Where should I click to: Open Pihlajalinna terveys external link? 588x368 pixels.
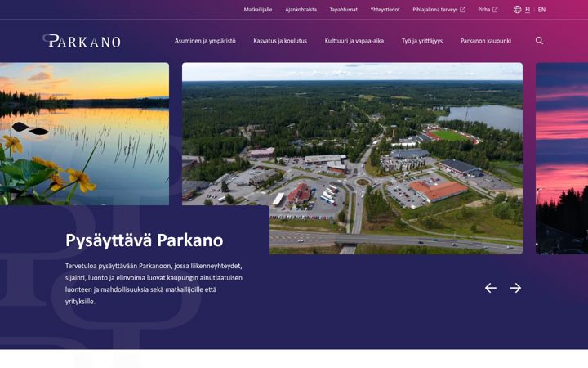pos(439,10)
